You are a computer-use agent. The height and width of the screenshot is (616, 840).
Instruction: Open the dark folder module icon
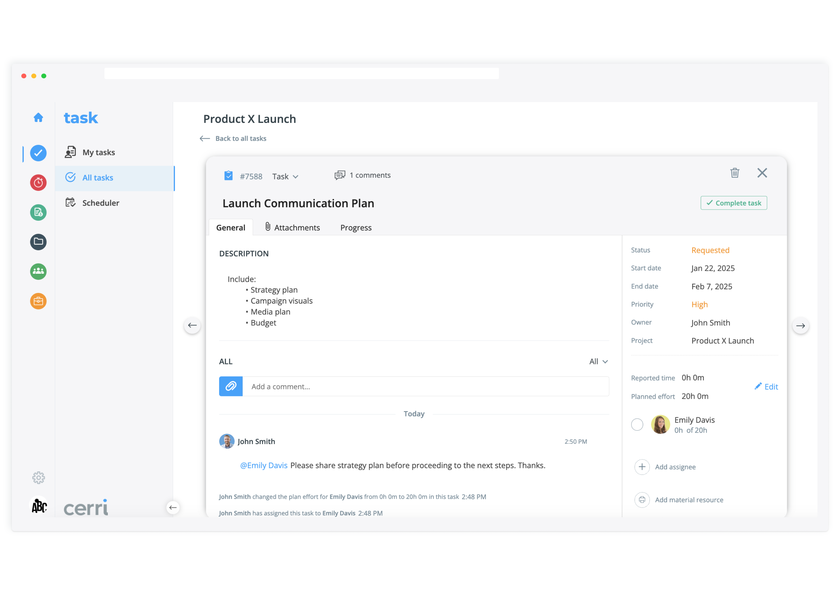pos(38,241)
